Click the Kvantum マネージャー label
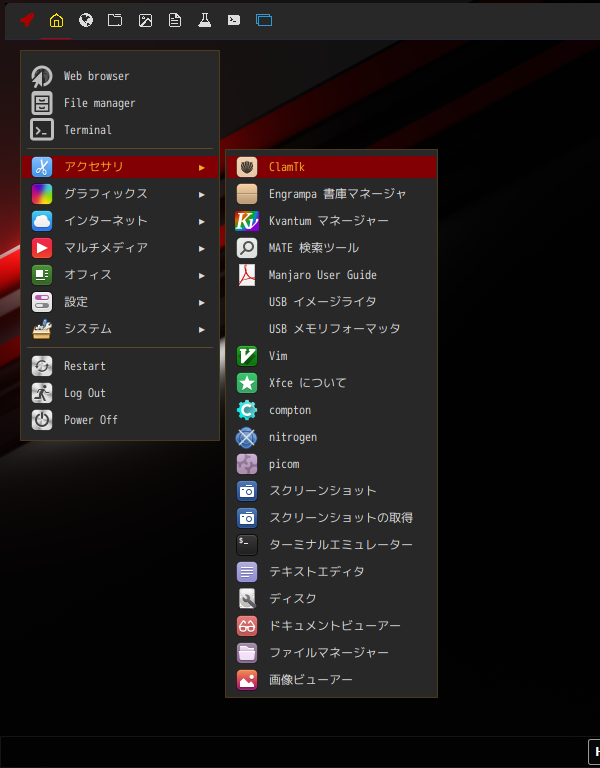The width and height of the screenshot is (600, 768). coord(329,221)
